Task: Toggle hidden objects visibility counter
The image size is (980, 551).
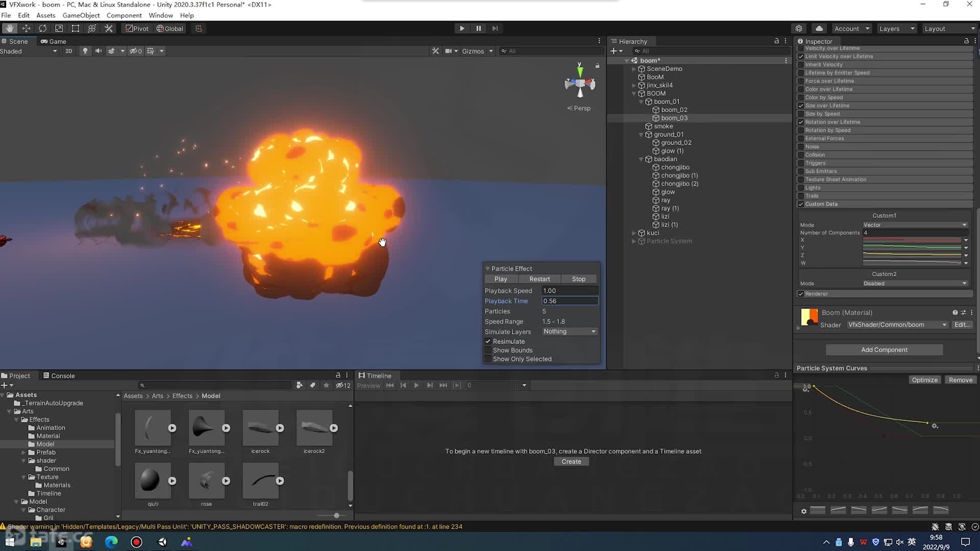Action: pos(135,51)
